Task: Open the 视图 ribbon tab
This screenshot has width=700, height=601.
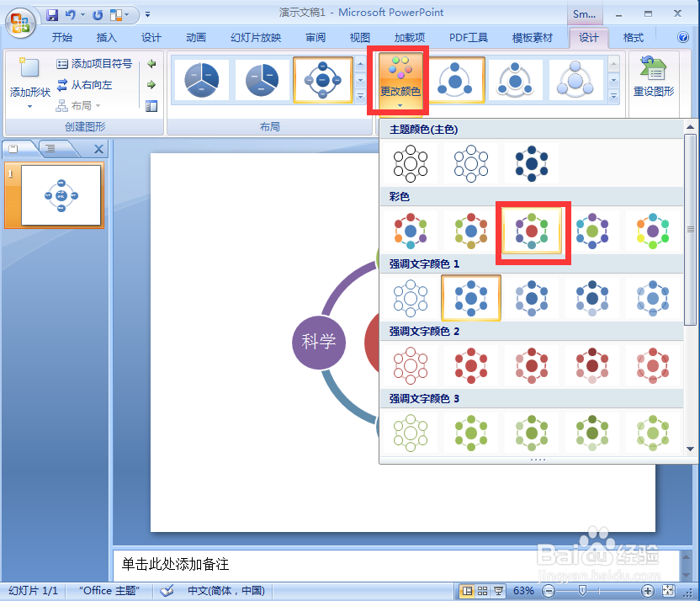Action: (x=360, y=38)
